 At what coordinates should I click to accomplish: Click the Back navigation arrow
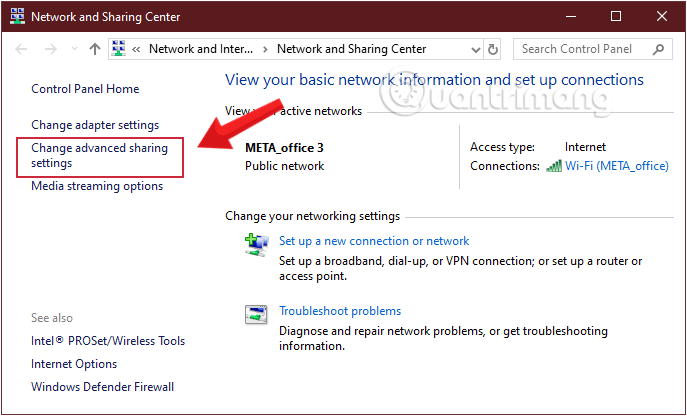pos(23,48)
